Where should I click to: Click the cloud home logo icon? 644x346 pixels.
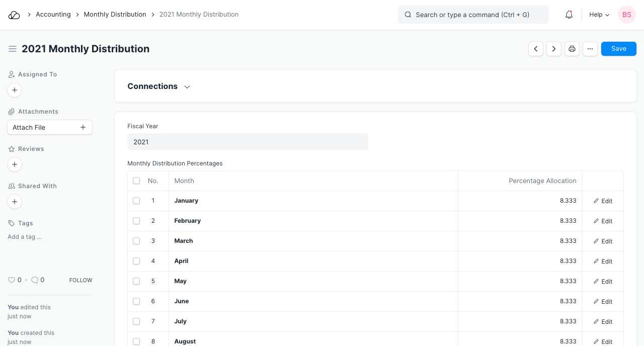pyautogui.click(x=14, y=15)
